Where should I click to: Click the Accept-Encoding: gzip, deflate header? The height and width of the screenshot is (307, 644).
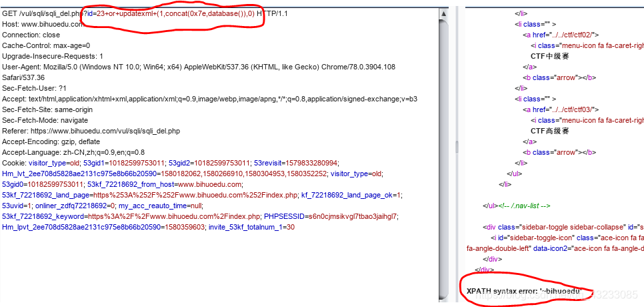point(51,141)
